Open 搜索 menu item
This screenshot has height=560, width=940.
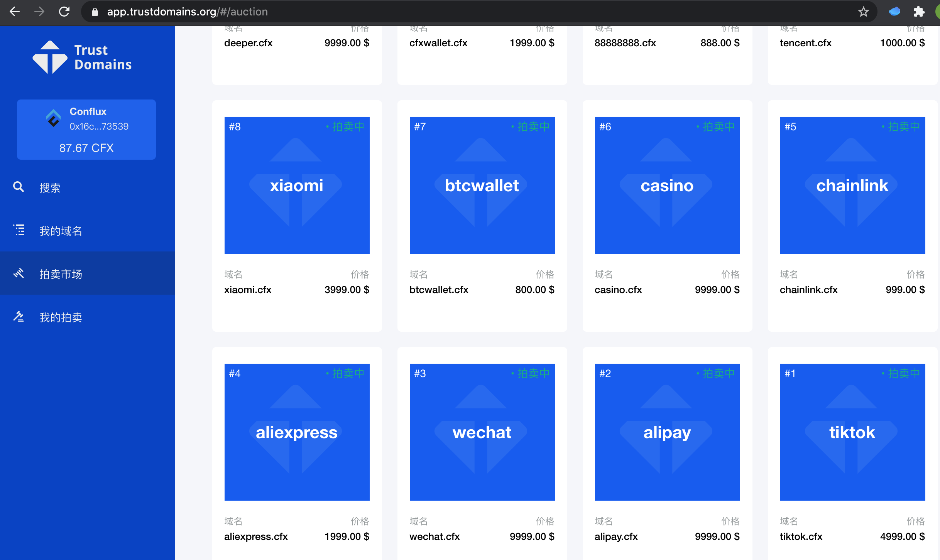[88, 187]
